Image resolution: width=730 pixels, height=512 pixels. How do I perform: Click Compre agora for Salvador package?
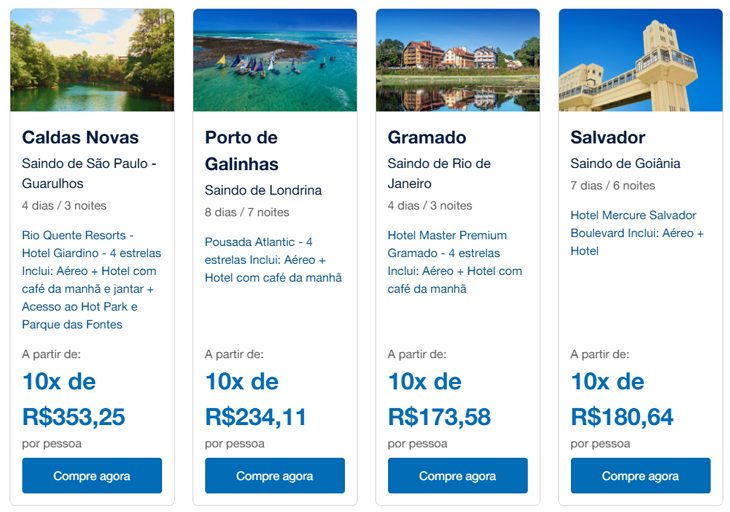(x=641, y=475)
